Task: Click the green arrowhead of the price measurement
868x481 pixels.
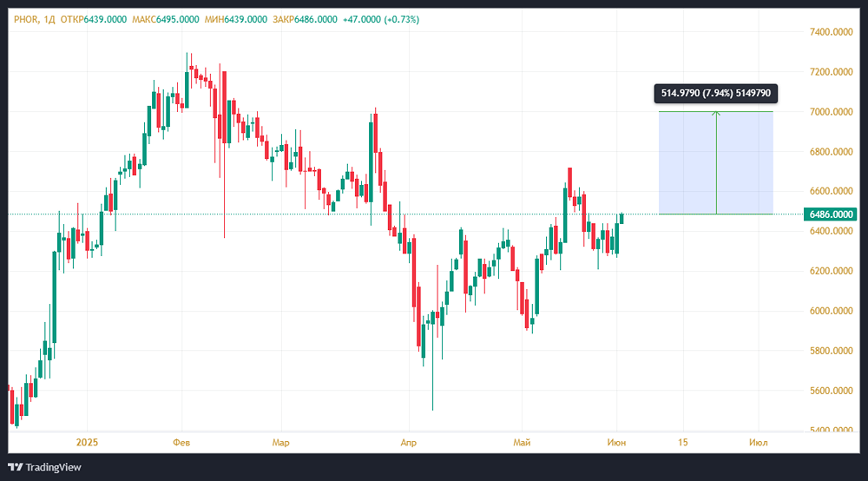Action: click(716, 113)
